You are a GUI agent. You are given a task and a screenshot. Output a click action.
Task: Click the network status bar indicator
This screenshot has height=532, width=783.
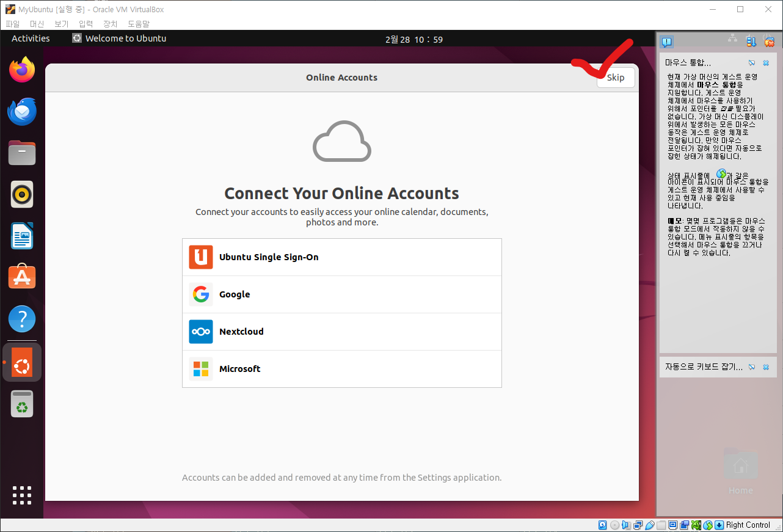pyautogui.click(x=638, y=525)
